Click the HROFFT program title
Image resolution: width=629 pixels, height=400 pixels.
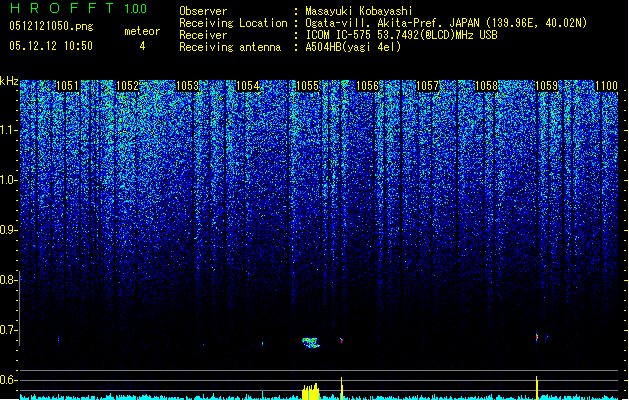(62, 8)
